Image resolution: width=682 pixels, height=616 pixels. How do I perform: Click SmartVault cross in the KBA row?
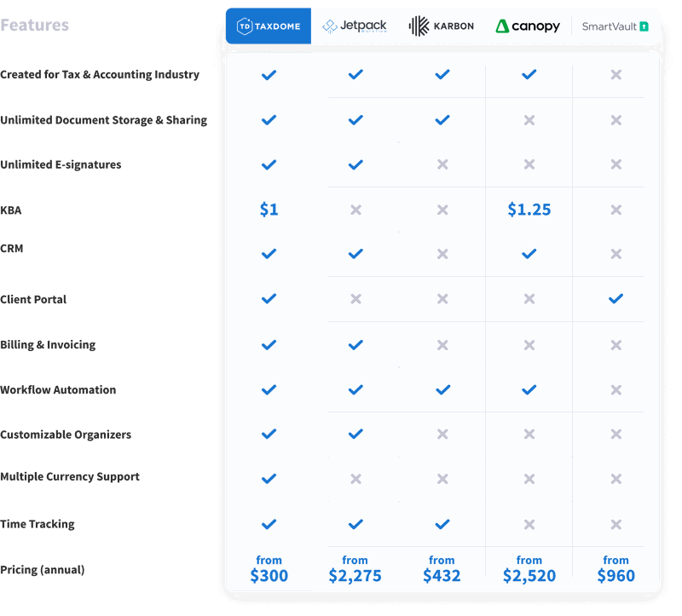coord(616,210)
